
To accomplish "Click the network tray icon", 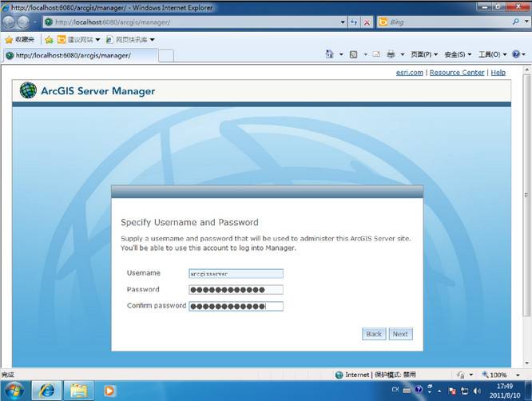I will (x=464, y=391).
